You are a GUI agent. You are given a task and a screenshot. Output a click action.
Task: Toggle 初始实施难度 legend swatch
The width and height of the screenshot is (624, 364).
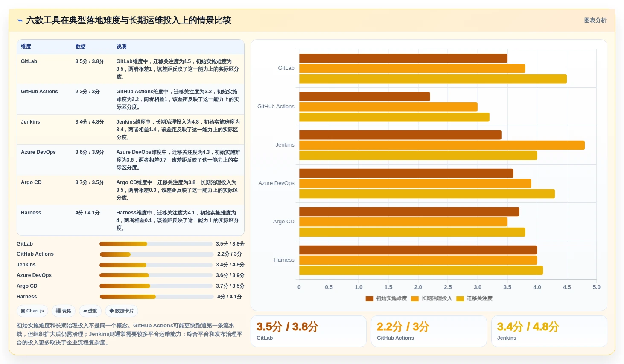click(370, 299)
